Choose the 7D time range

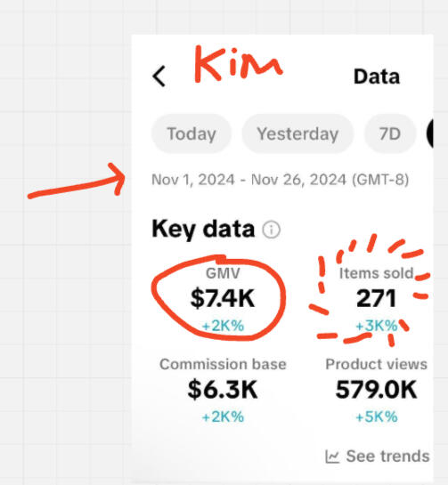pyautogui.click(x=390, y=133)
